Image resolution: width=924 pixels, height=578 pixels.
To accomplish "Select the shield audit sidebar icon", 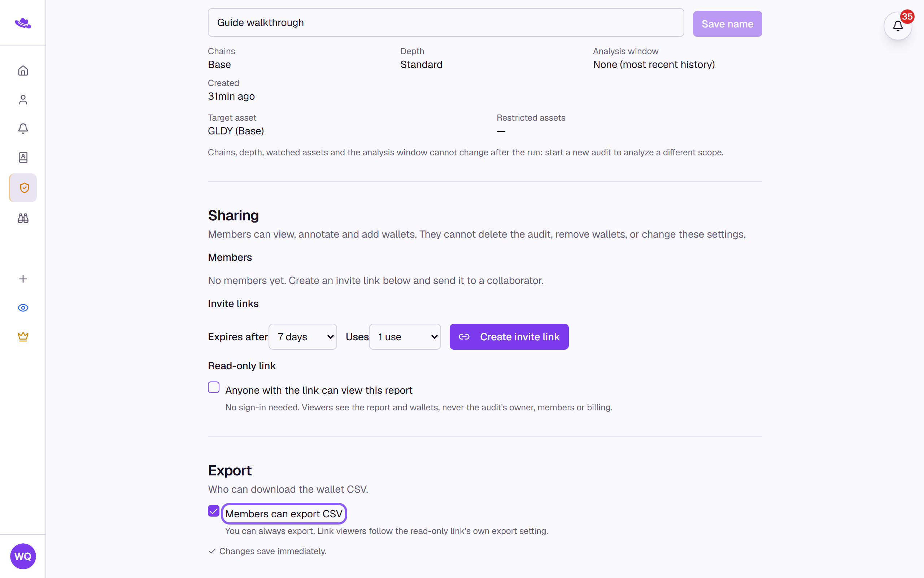I will click(x=23, y=188).
